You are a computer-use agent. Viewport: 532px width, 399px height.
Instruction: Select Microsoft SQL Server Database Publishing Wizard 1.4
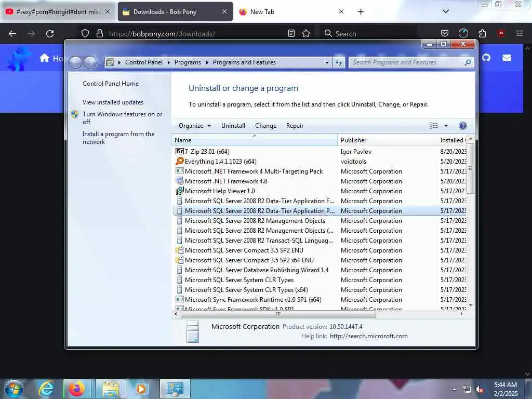[x=257, y=270]
